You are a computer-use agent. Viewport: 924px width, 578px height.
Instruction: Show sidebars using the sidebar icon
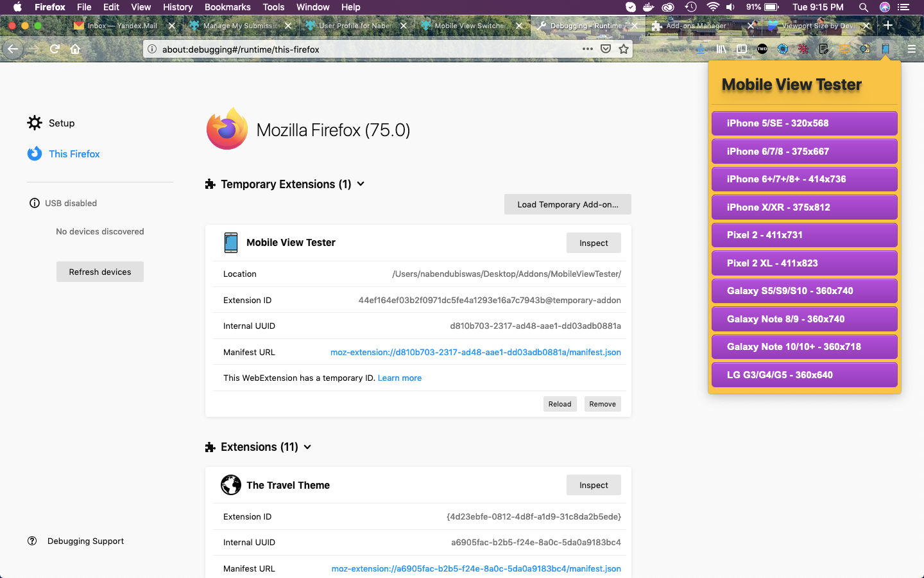[742, 49]
